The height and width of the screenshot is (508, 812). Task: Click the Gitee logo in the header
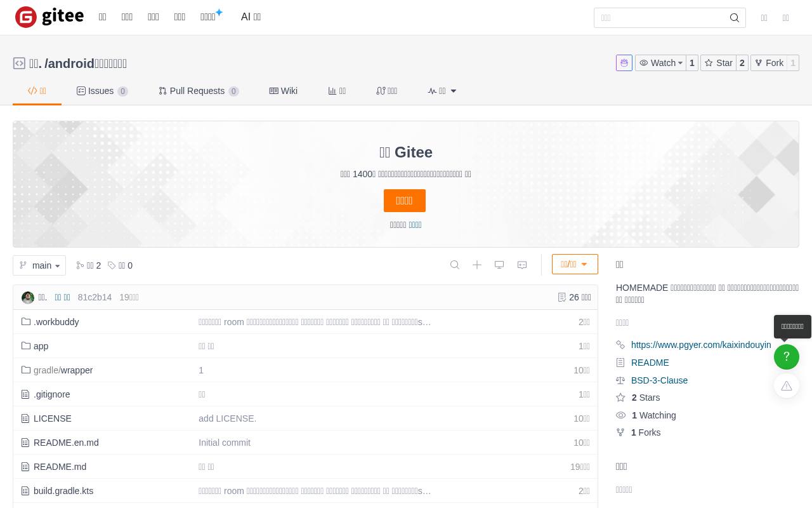click(49, 17)
